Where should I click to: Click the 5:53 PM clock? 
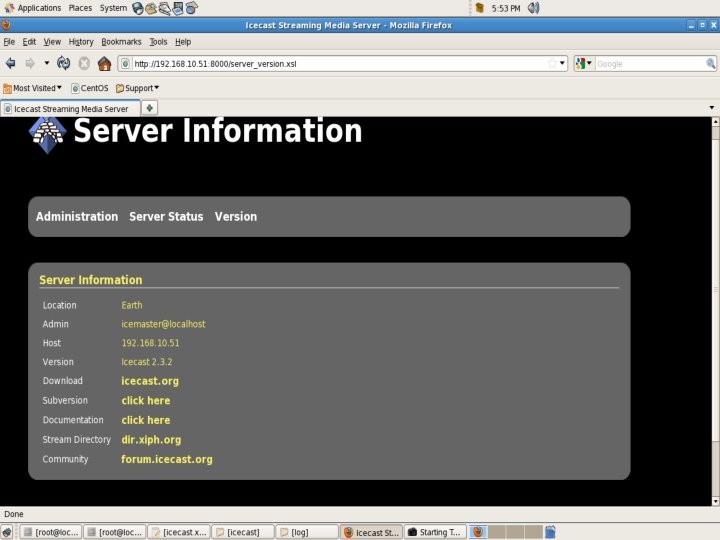tap(506, 8)
